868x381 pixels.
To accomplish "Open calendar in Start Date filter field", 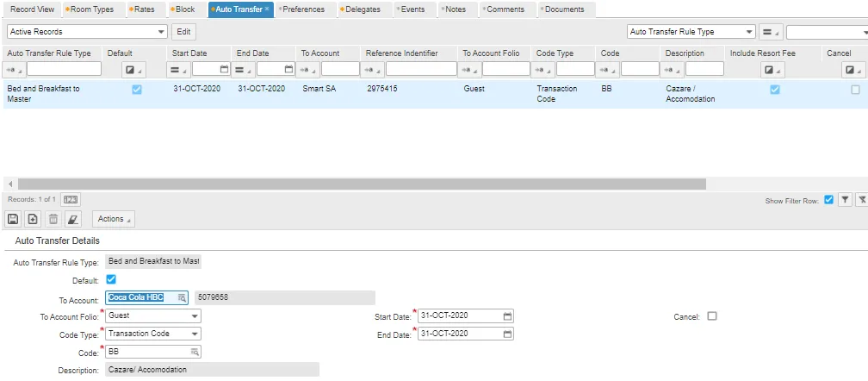I will (224, 69).
